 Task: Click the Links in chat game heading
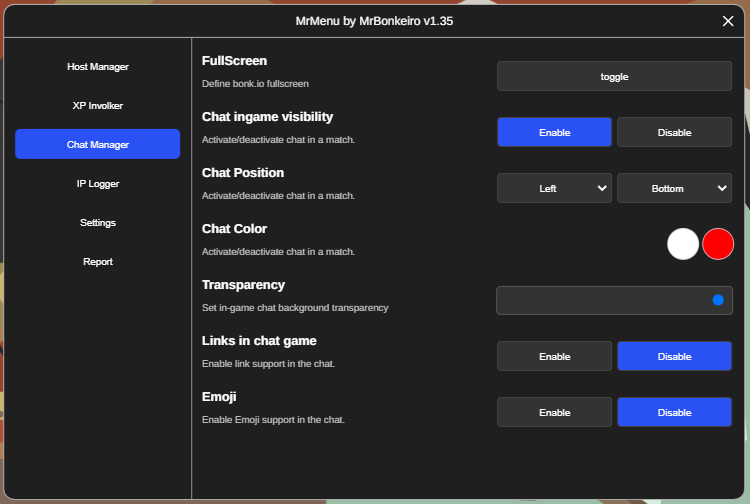coord(259,340)
